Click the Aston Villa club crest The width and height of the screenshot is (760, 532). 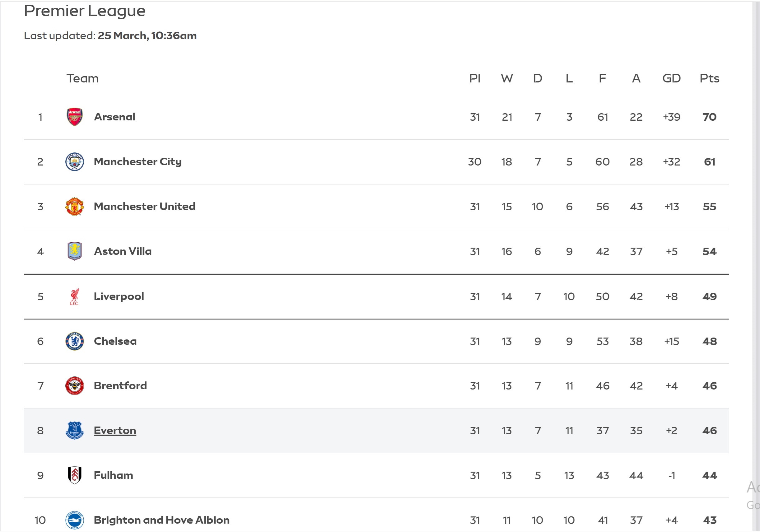[x=74, y=251]
